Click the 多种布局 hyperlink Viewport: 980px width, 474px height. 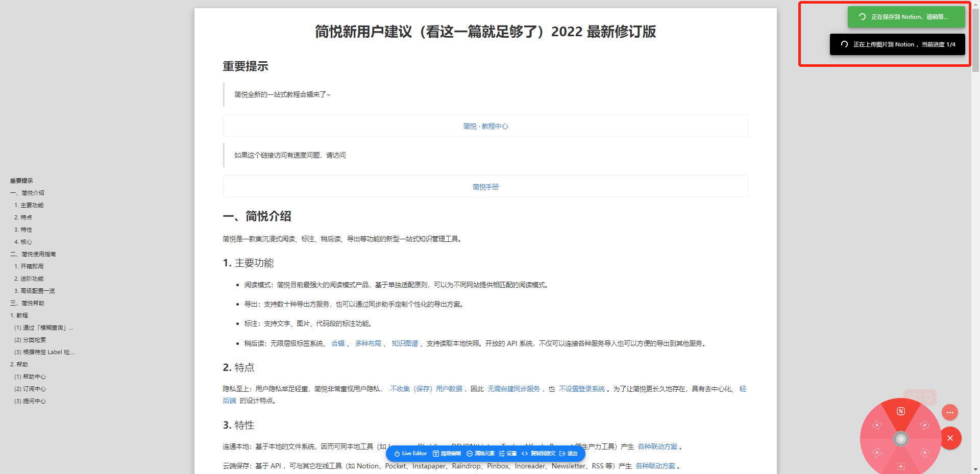369,343
